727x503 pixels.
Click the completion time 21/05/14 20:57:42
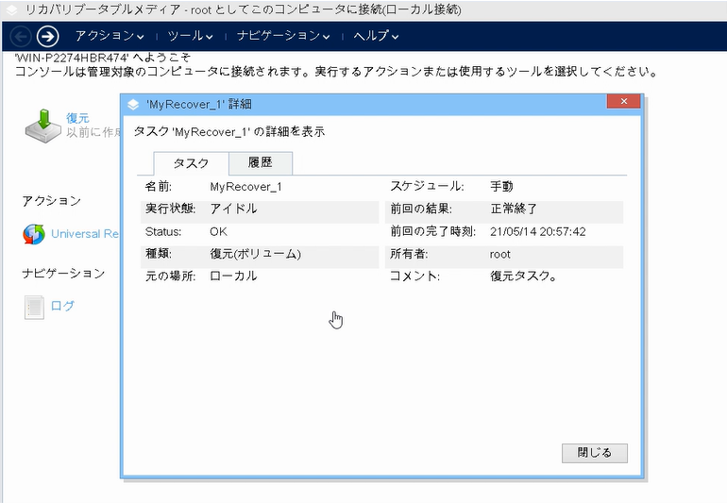click(538, 231)
